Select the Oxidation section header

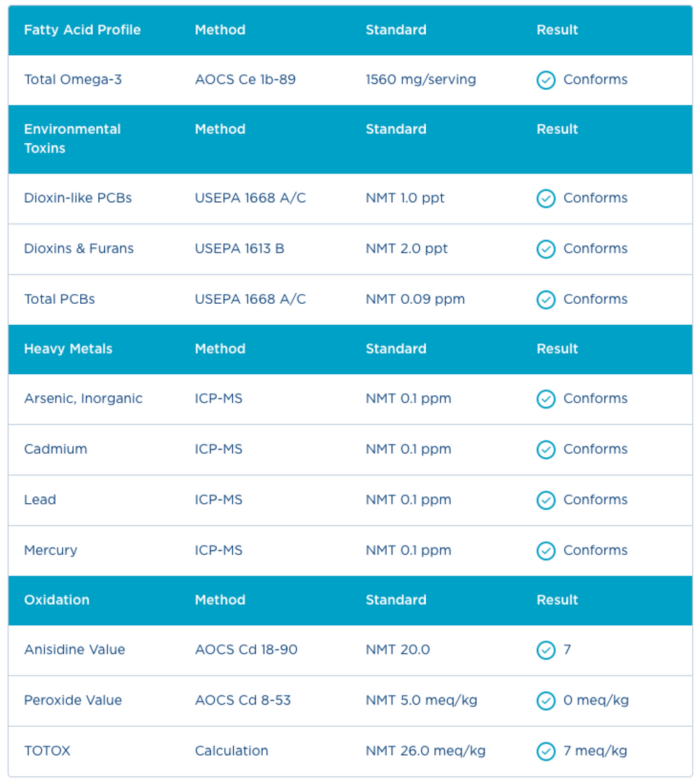coord(56,599)
